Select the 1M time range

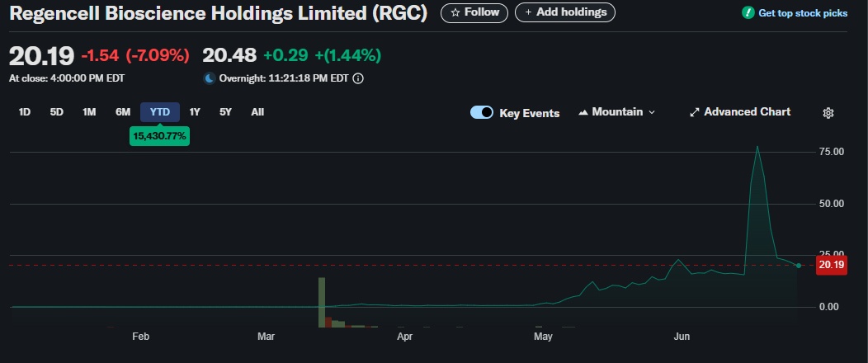(x=89, y=112)
